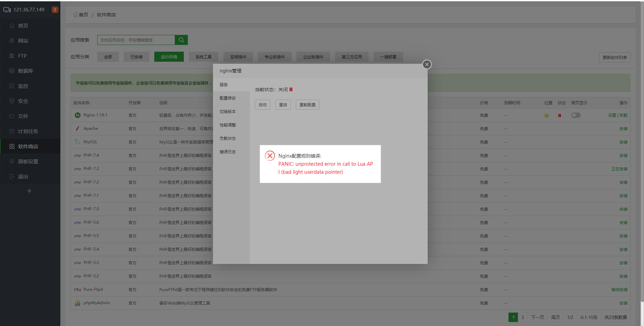
Task: Open 数据库 database icon in sidebar
Action: pyautogui.click(x=12, y=71)
